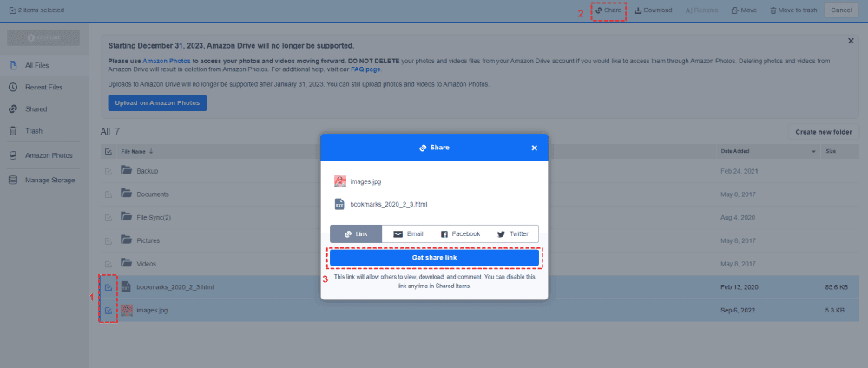
Task: Open the Pictures folder name
Action: click(x=148, y=241)
